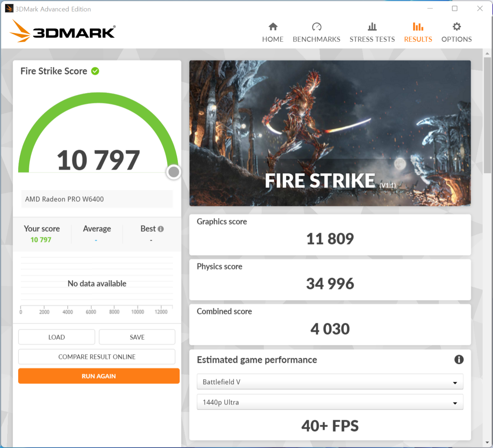
Task: Click the Fire Strike artwork thumbnail
Action: pos(330,133)
